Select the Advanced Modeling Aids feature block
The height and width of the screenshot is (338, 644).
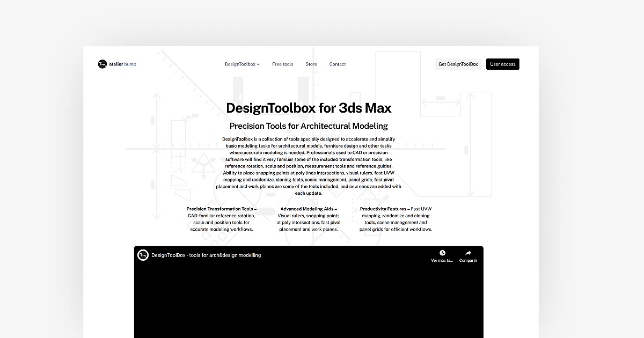(309, 218)
